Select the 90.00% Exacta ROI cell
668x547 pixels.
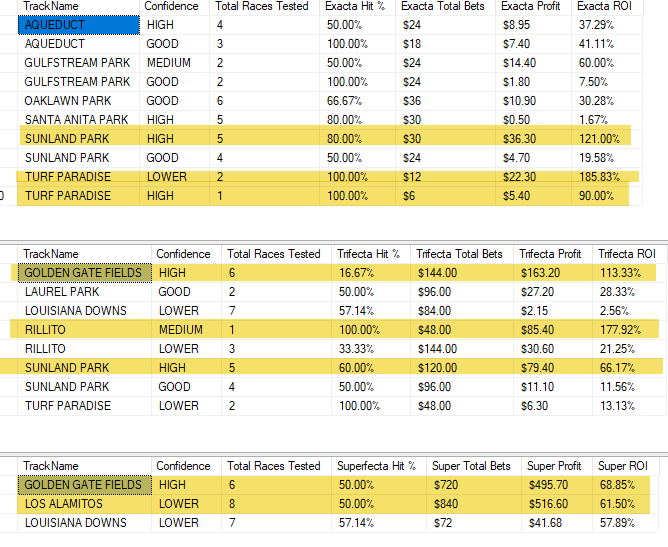tap(607, 196)
